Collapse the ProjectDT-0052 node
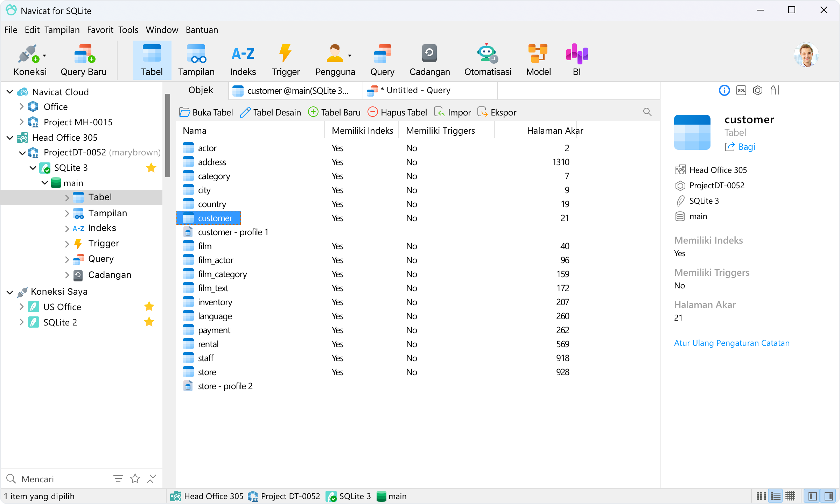Screen dimensions: 840x504 22,153
